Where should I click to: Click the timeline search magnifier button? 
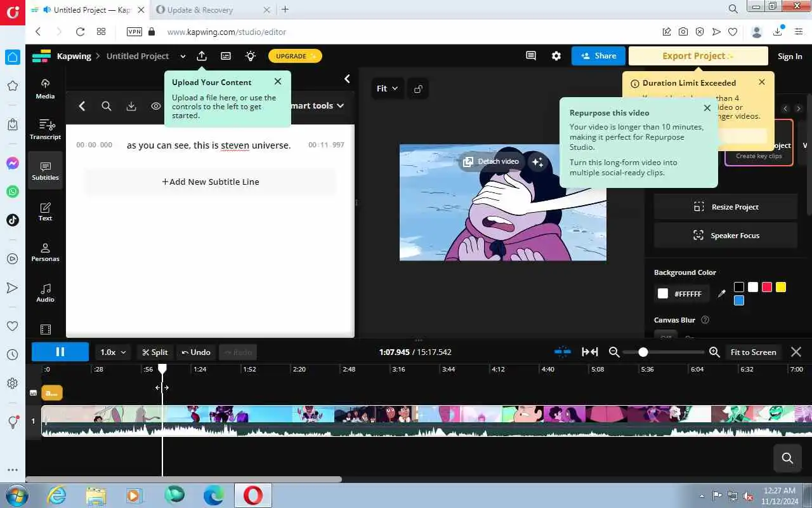(x=787, y=458)
